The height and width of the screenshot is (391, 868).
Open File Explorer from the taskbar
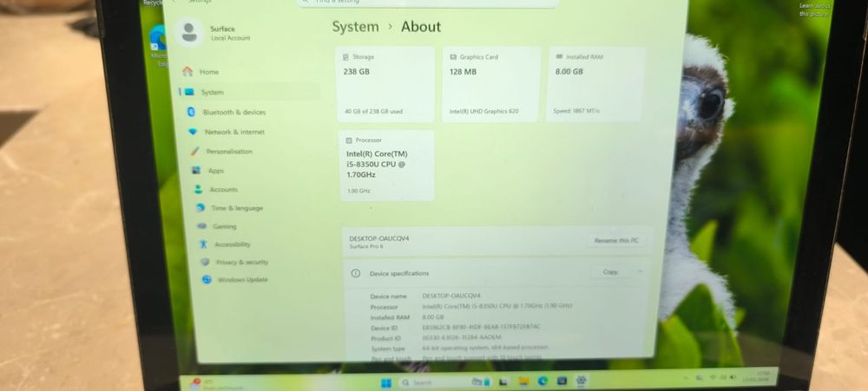coord(523,381)
